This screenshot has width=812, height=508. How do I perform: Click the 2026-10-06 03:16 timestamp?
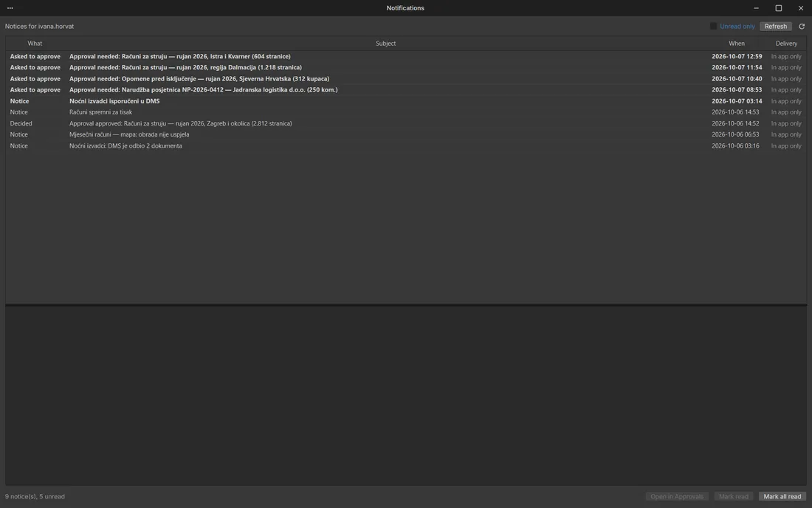tap(735, 145)
